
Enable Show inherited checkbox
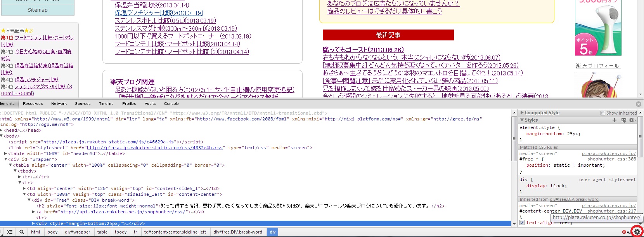[x=603, y=113]
